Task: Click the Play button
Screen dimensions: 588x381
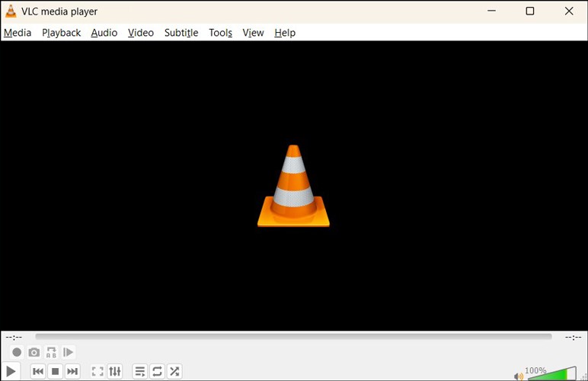Action: [11, 371]
